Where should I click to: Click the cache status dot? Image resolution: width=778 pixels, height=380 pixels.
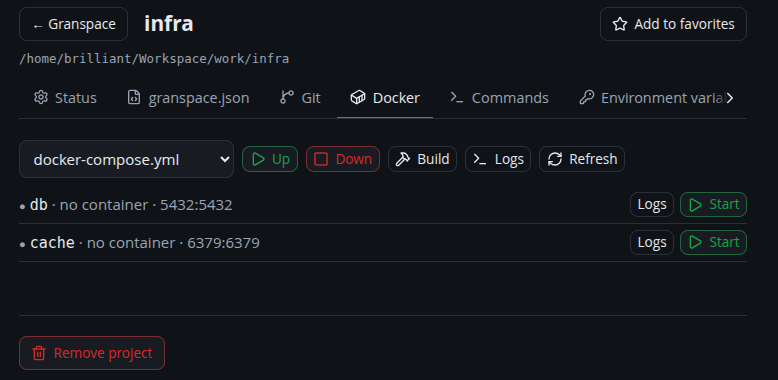[x=22, y=245]
